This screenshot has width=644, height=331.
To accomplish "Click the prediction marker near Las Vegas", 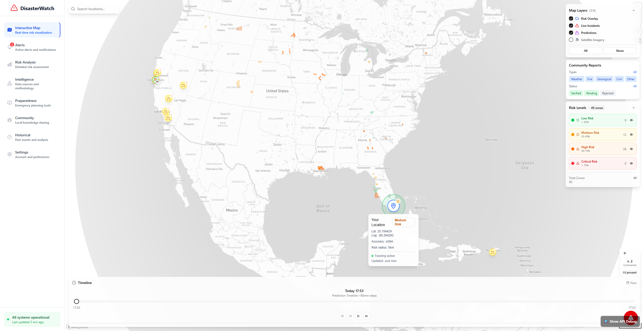I will tap(168, 99).
